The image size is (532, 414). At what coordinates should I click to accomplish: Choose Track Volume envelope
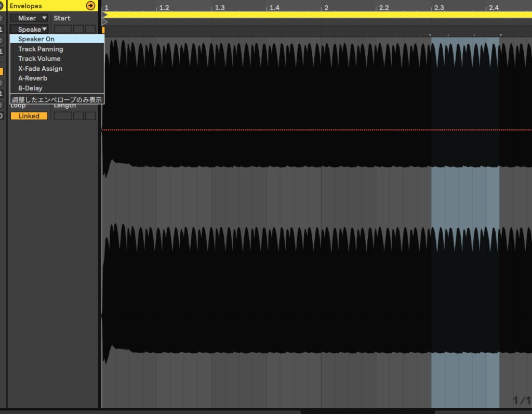pyautogui.click(x=39, y=59)
